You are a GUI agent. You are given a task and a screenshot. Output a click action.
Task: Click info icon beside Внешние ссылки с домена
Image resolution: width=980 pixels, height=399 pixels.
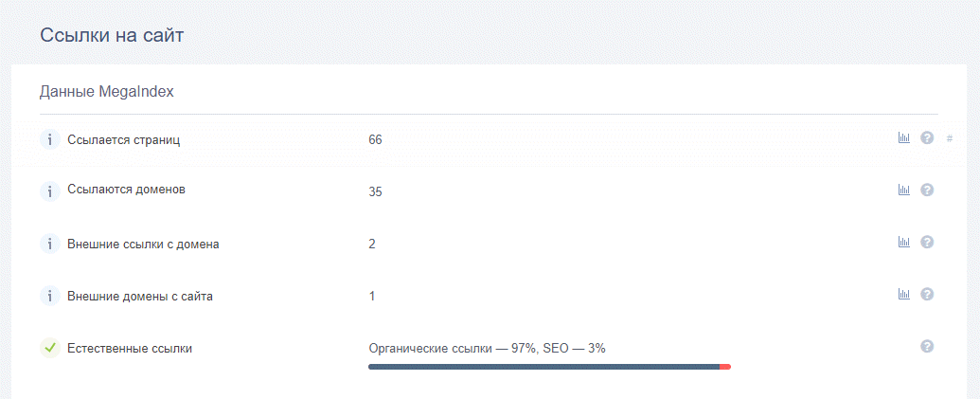pos(50,244)
